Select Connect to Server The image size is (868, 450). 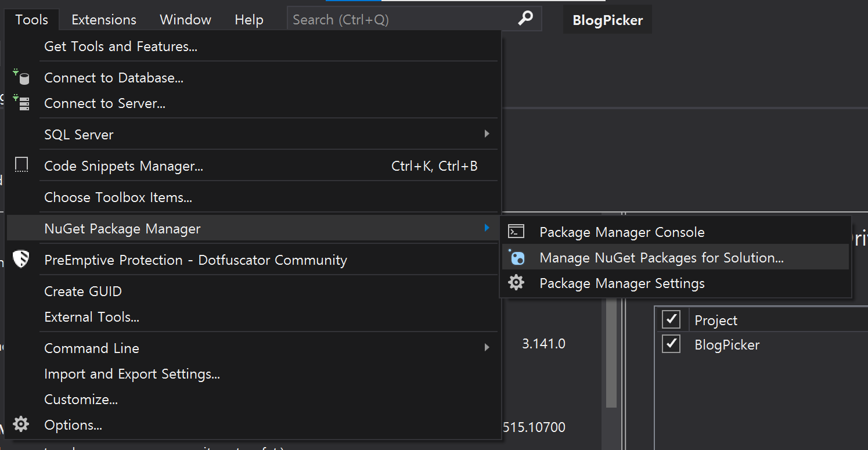tap(253, 103)
